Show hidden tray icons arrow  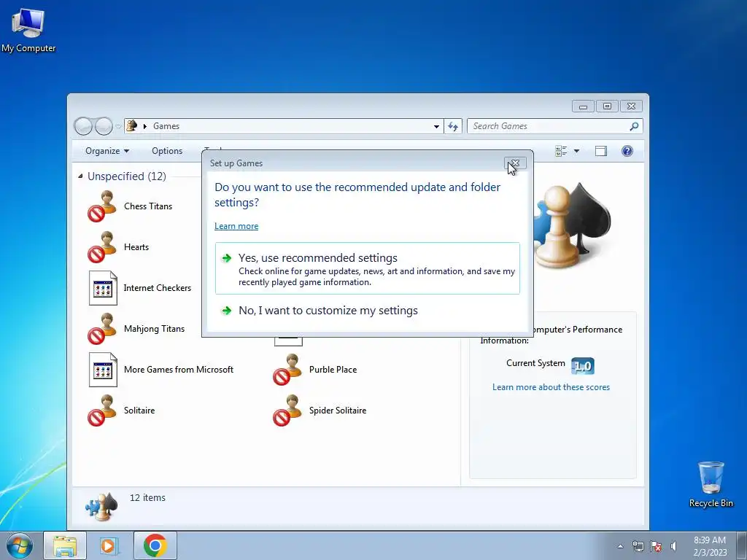coord(620,546)
